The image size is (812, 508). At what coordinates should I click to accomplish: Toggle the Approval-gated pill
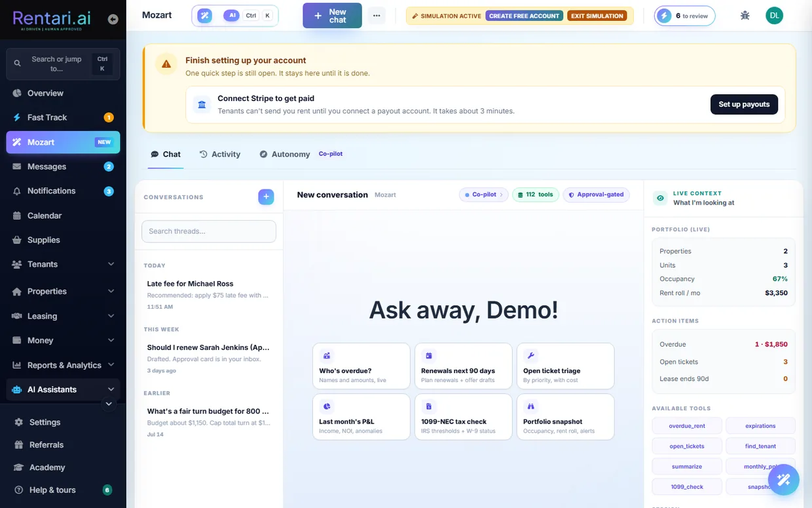tap(597, 195)
